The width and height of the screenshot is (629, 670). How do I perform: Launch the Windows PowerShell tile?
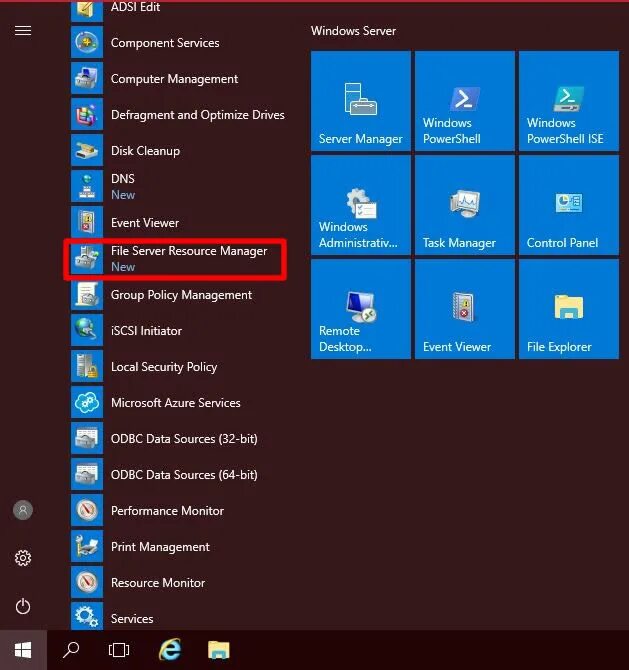pyautogui.click(x=465, y=101)
